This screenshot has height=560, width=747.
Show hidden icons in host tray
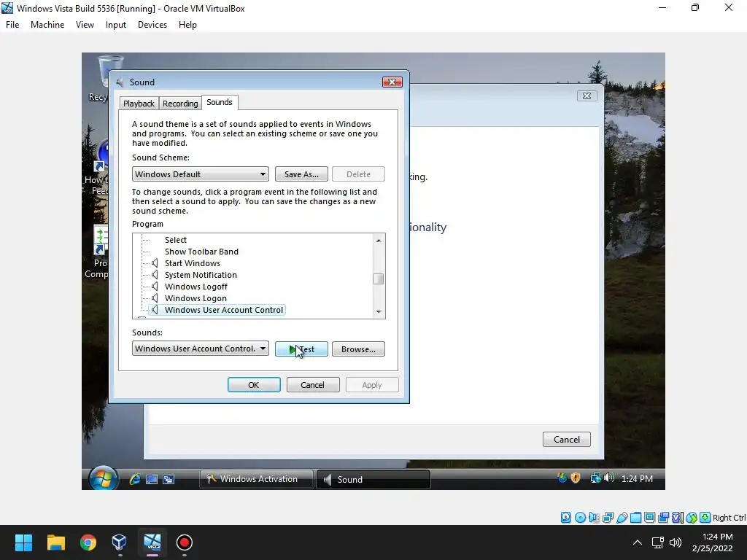click(x=637, y=542)
